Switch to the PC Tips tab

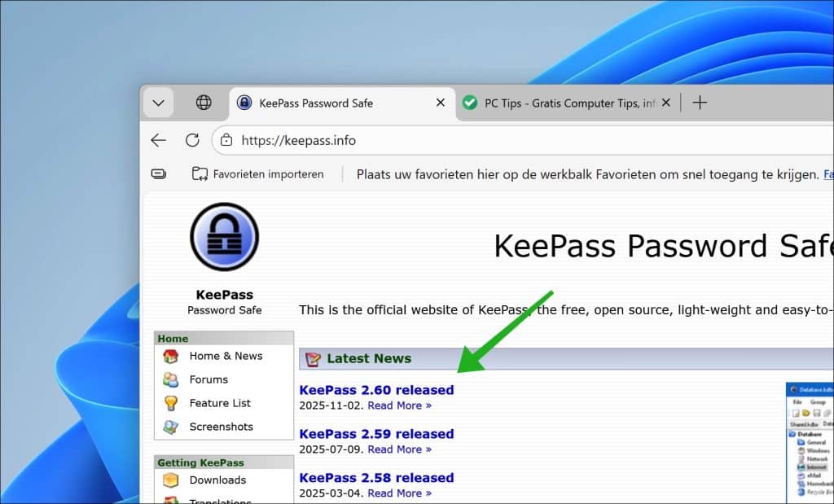(562, 103)
